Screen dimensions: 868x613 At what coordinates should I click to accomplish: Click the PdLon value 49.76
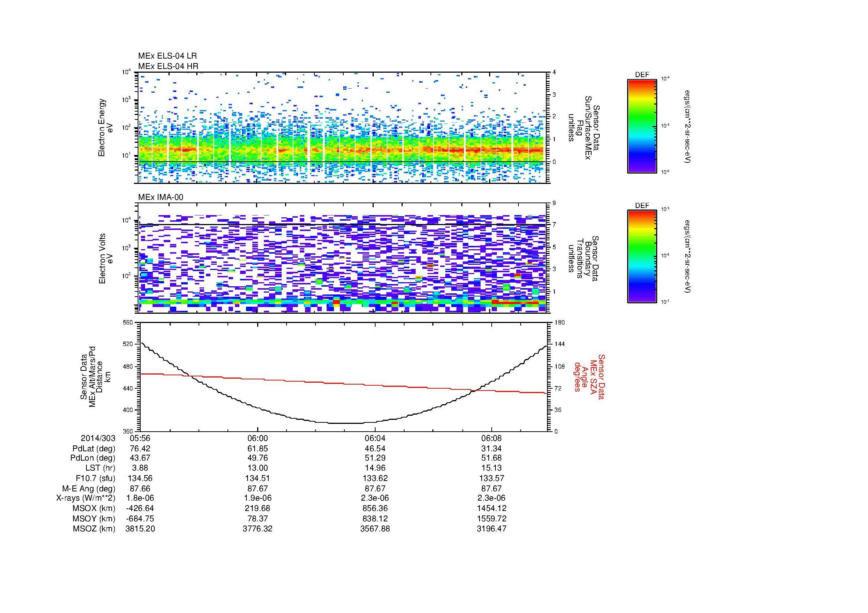(258, 458)
